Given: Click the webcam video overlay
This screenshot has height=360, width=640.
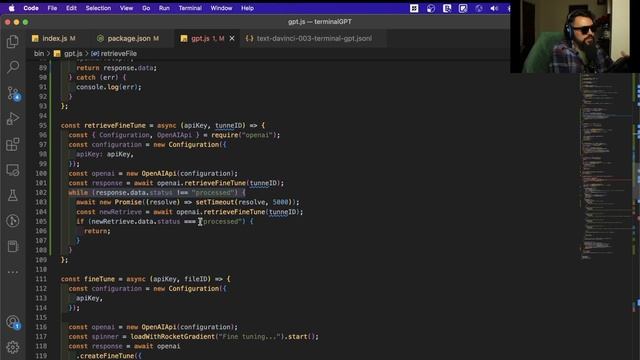Looking at the screenshot, I should [x=575, y=36].
